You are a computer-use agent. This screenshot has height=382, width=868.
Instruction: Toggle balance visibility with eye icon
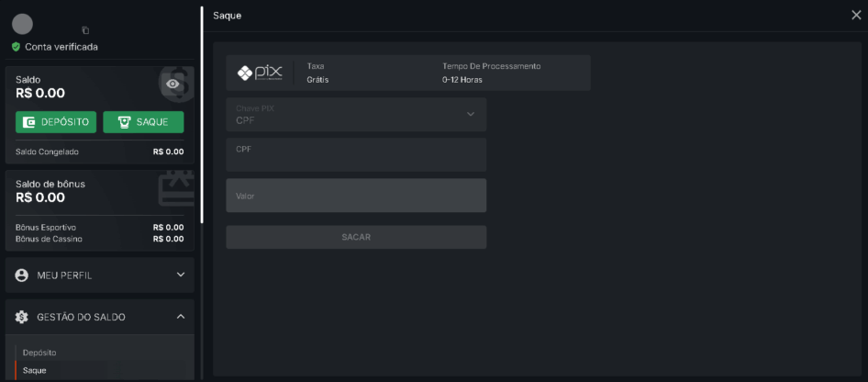tap(172, 84)
